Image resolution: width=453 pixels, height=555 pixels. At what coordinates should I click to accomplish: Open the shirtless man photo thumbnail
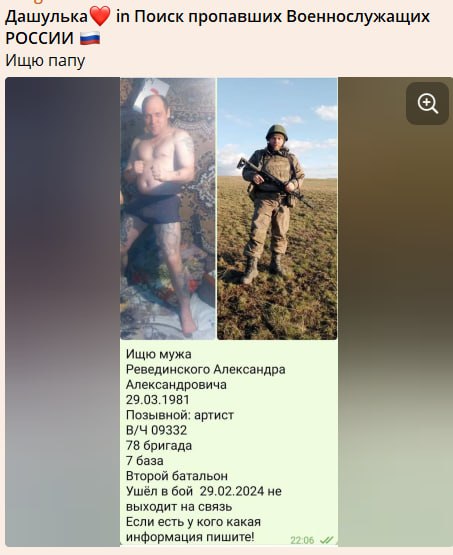168,208
